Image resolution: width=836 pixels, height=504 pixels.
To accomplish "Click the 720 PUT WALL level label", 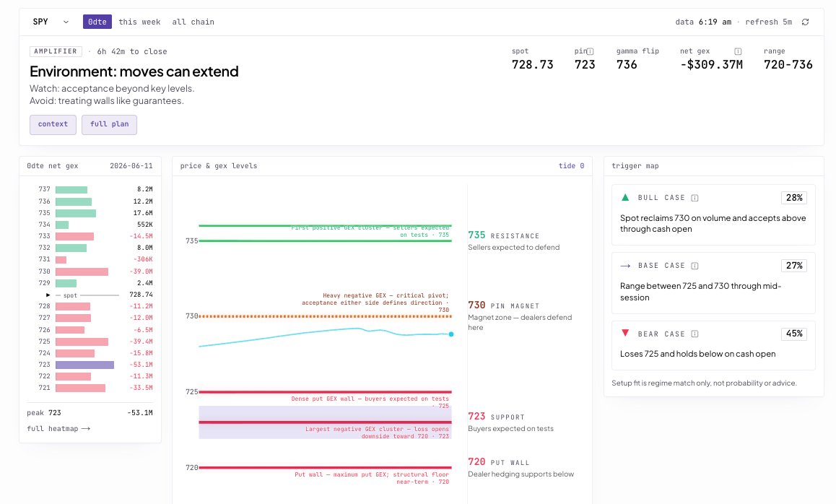I will (498, 462).
